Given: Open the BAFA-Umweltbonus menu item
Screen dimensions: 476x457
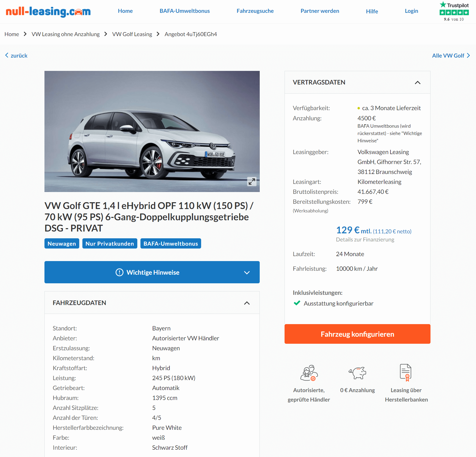Looking at the screenshot, I should [185, 11].
